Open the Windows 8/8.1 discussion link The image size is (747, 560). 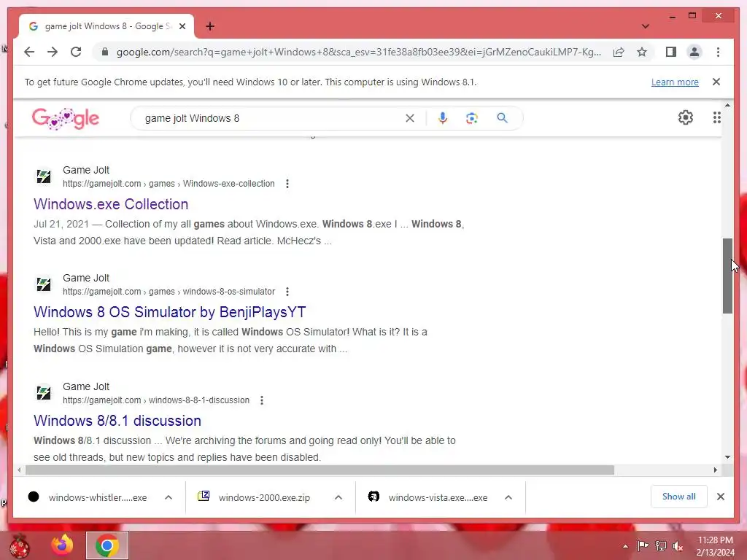point(117,421)
